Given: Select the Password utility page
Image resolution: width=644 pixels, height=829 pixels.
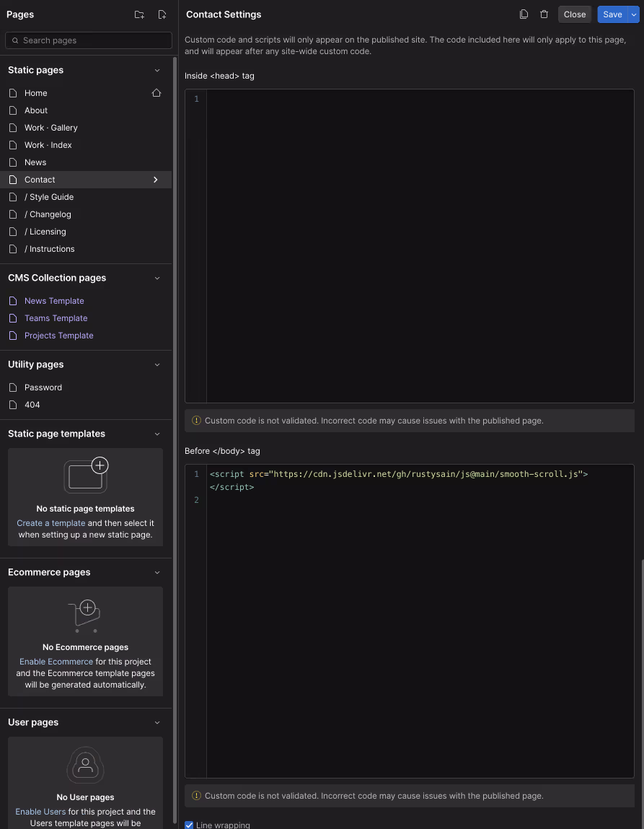Looking at the screenshot, I should tap(86, 387).
